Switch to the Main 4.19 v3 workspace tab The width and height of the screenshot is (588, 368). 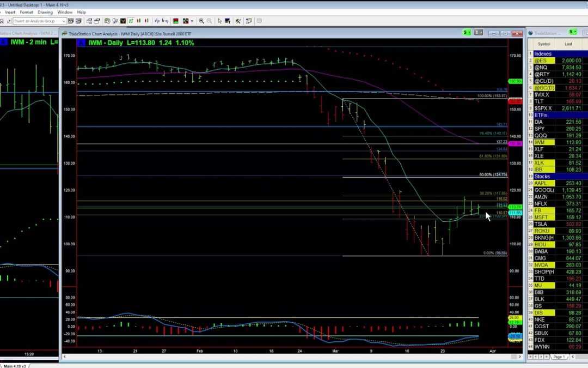14,366
